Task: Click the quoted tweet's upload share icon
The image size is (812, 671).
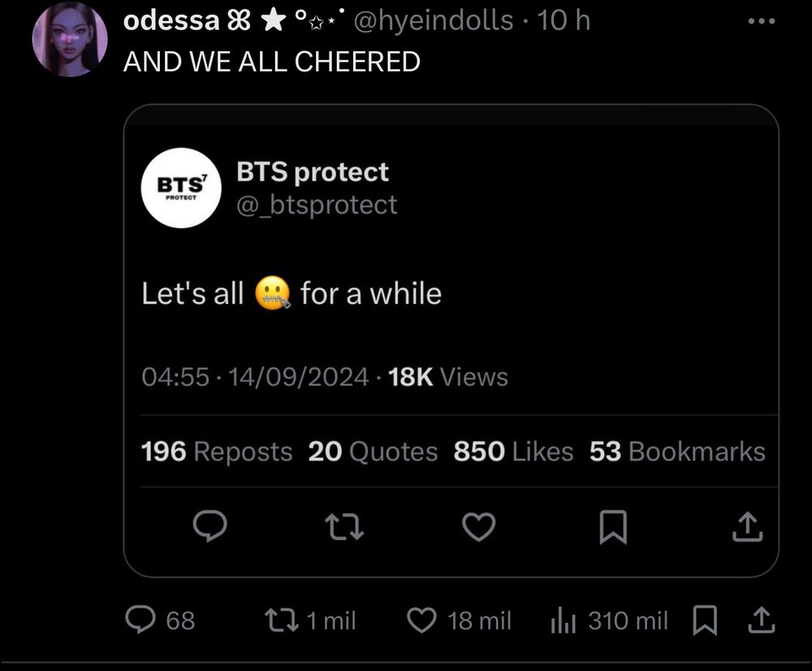Action: (x=747, y=528)
